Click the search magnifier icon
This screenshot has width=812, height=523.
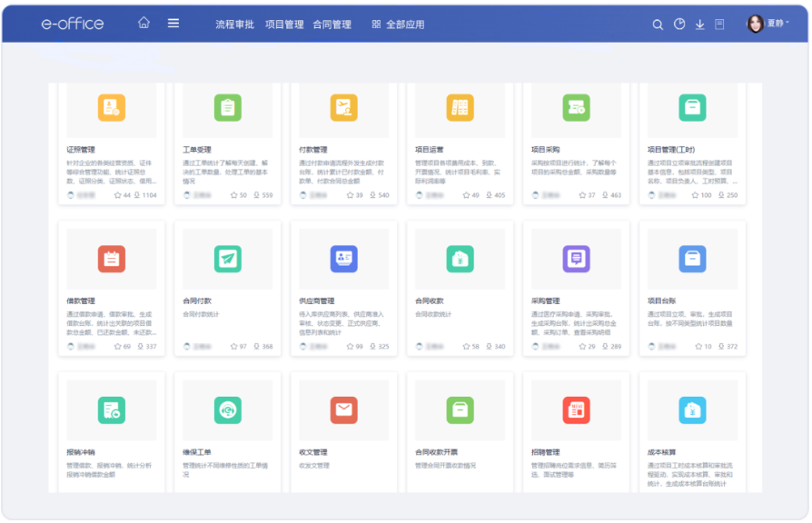pyautogui.click(x=658, y=25)
